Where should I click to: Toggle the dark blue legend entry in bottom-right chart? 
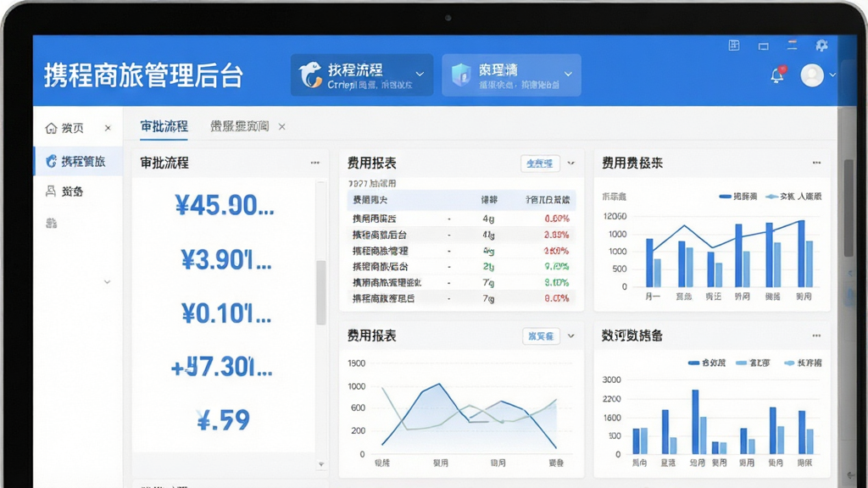(706, 363)
